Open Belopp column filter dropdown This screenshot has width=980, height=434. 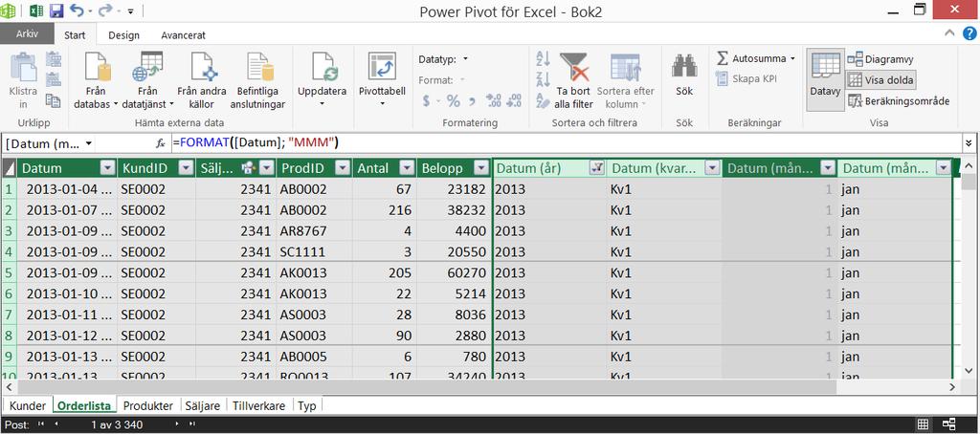pos(480,168)
